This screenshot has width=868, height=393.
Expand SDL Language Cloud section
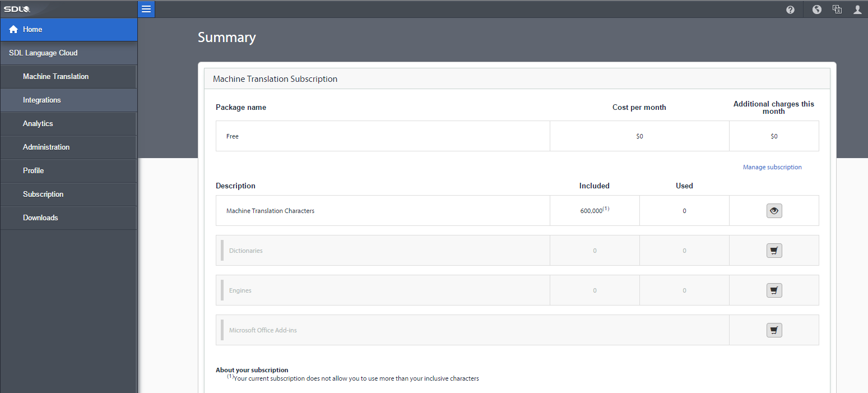pyautogui.click(x=43, y=53)
